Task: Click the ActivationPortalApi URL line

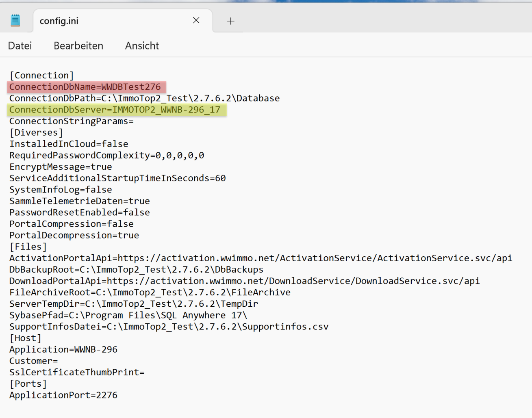Action: click(x=261, y=258)
